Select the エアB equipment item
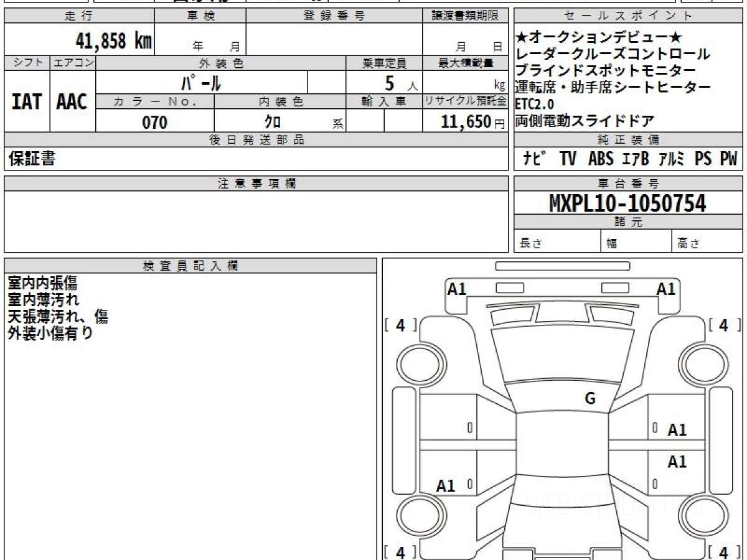This screenshot has width=747, height=560. (635, 159)
